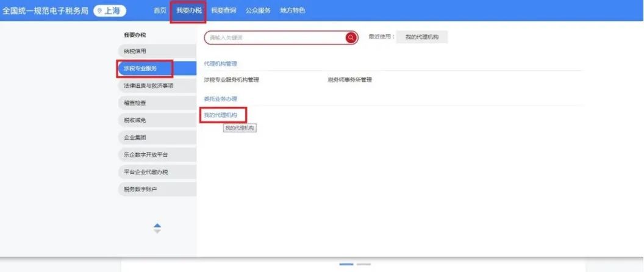Open the 地方特色 tab
644x272 pixels.
coord(293,10)
